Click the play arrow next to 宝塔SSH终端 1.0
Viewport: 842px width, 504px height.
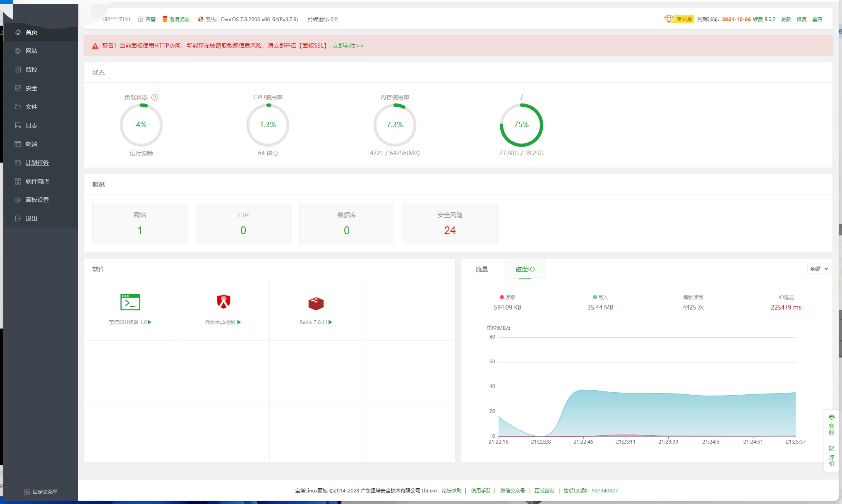tap(150, 322)
